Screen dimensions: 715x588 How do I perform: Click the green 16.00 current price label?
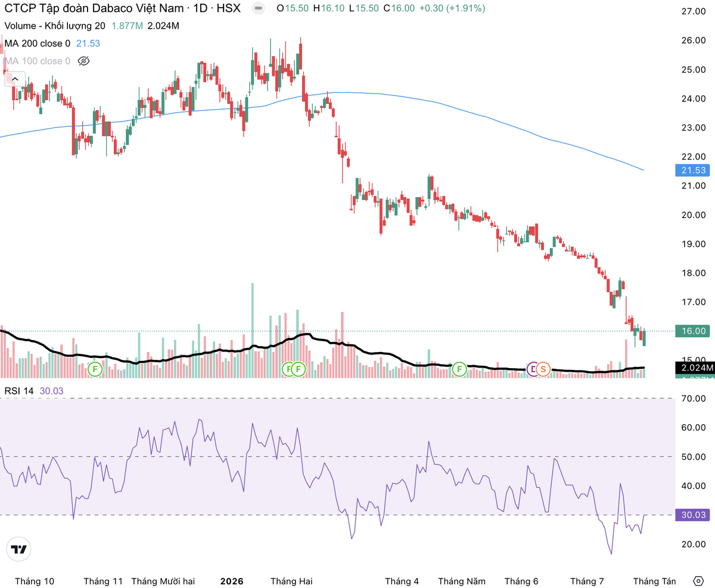pos(692,331)
